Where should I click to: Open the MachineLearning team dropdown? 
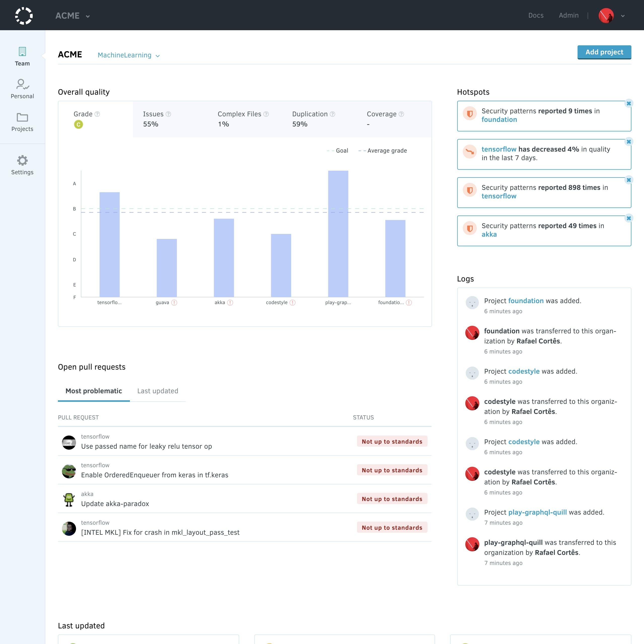click(129, 55)
